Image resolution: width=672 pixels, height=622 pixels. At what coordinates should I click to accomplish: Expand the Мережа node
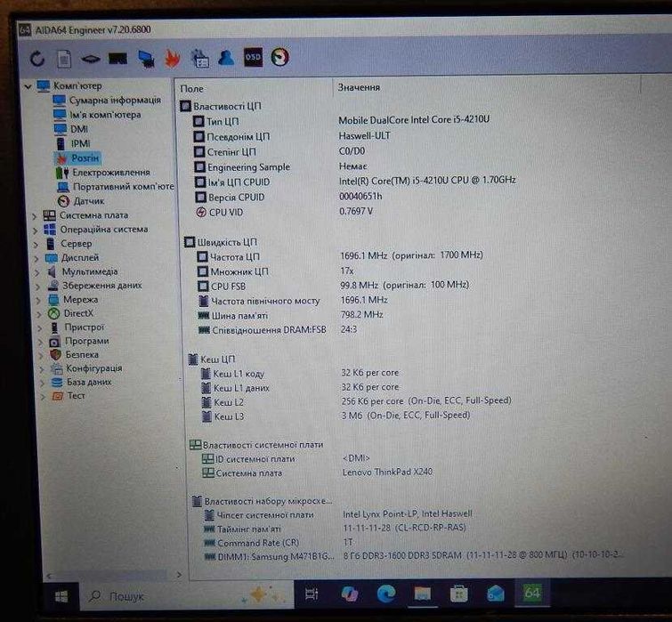pyautogui.click(x=39, y=300)
